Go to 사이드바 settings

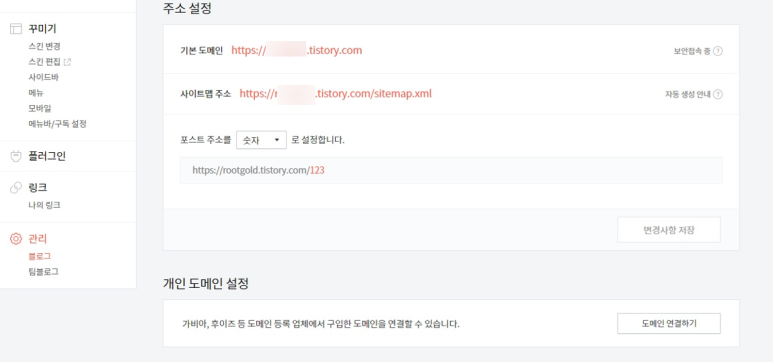[44, 77]
